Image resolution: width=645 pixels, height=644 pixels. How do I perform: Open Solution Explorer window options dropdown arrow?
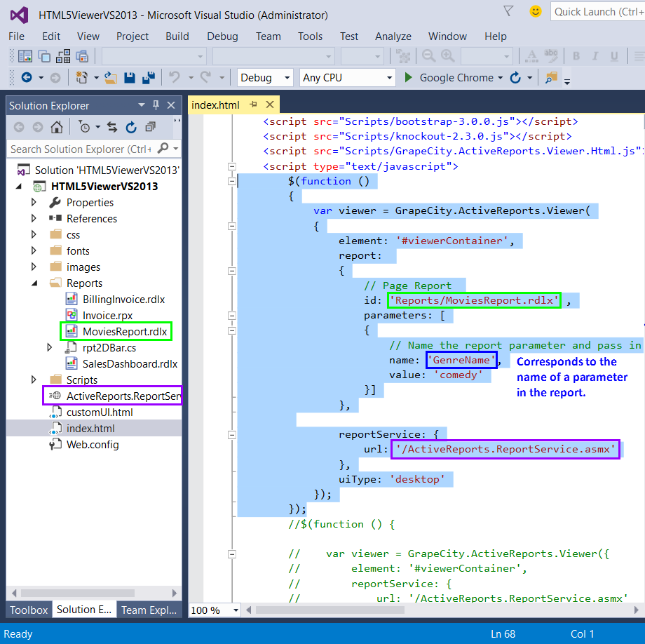tap(141, 105)
